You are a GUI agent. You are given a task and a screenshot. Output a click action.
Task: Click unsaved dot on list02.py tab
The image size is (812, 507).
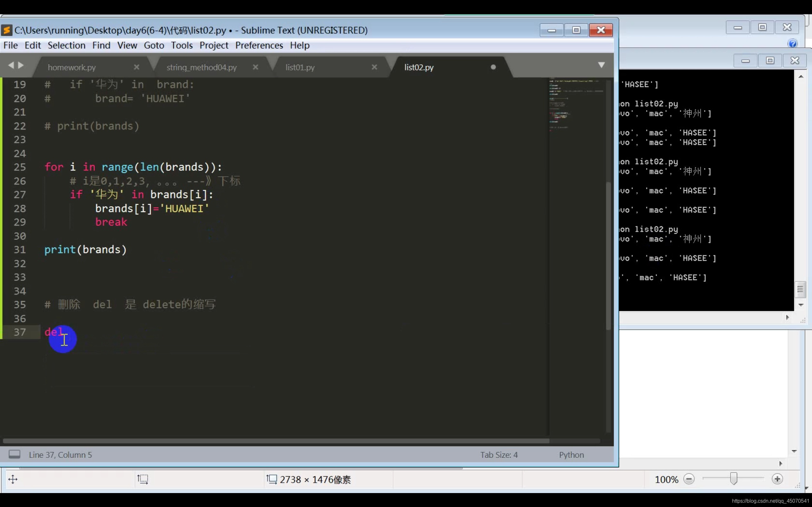[493, 67]
